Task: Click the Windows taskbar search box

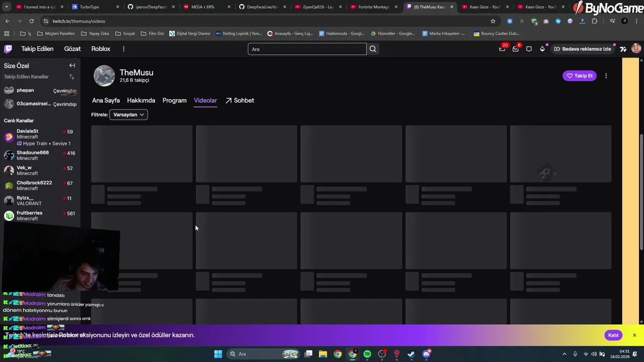Action: (264, 354)
